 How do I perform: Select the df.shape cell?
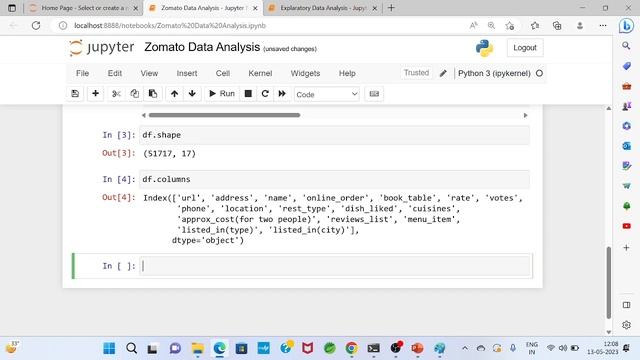[335, 135]
